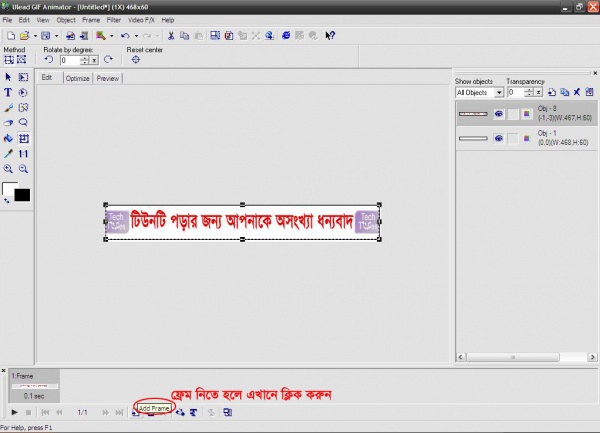600x433 pixels.
Task: Play the animation
Action: pyautogui.click(x=15, y=412)
